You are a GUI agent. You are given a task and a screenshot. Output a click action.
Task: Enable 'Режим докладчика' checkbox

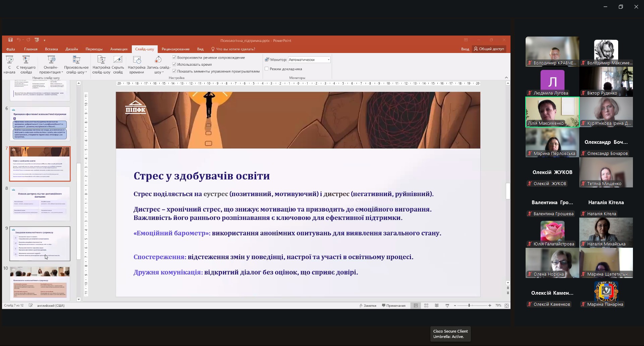[x=267, y=69]
